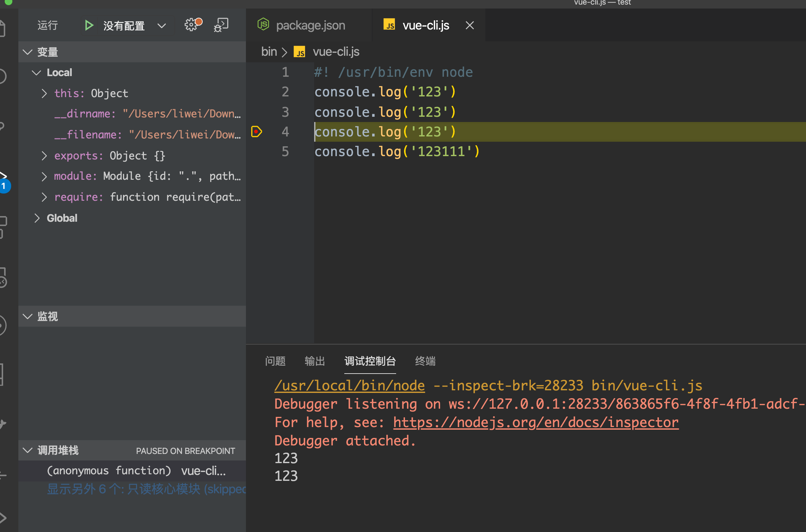Click line number 1 in the gutter
Screen dimensions: 806x532
(x=285, y=72)
